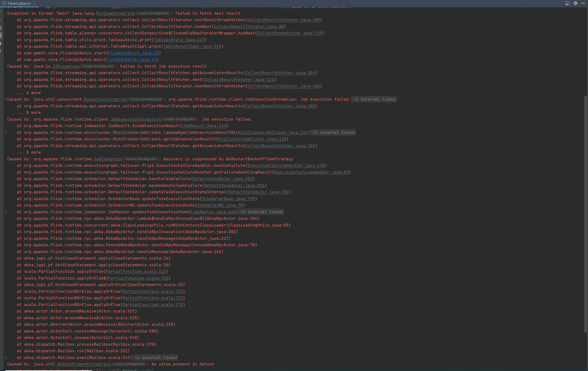Viewport: 588px width, 371px height.
Task: Expand fold marker beside JobMaster.updateTaskExecutionState line
Action: (x=5, y=212)
